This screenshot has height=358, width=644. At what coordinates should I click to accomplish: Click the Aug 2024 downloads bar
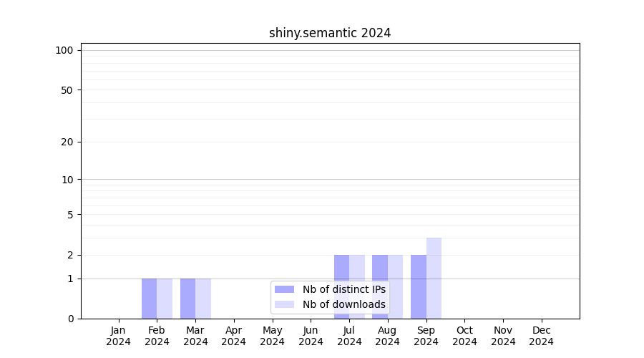click(x=395, y=286)
